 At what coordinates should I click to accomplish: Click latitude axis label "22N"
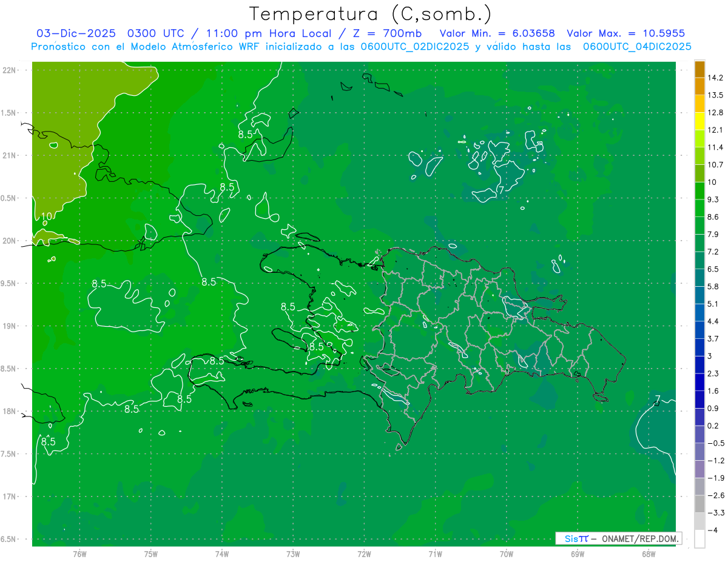[x=10, y=70]
